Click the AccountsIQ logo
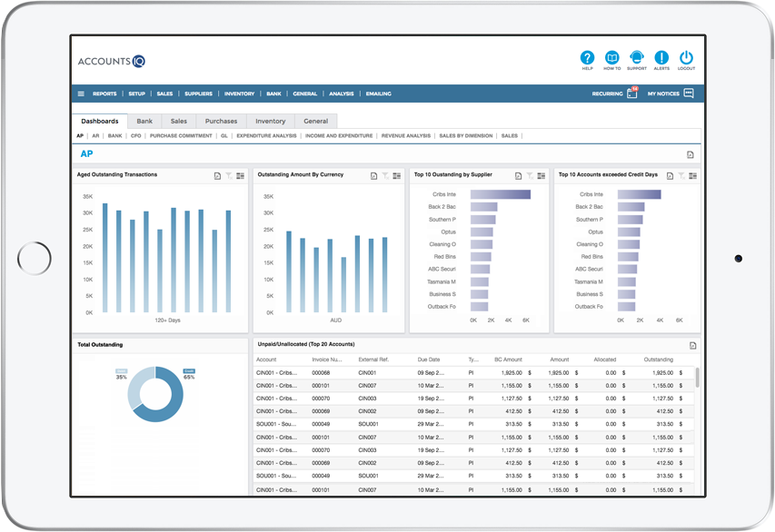 tap(111, 61)
